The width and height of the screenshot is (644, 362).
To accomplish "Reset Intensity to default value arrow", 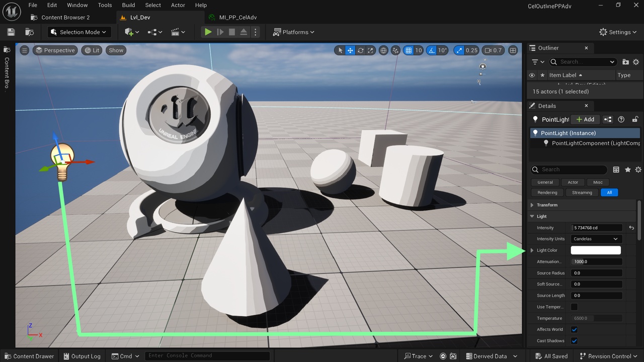I will point(631,228).
